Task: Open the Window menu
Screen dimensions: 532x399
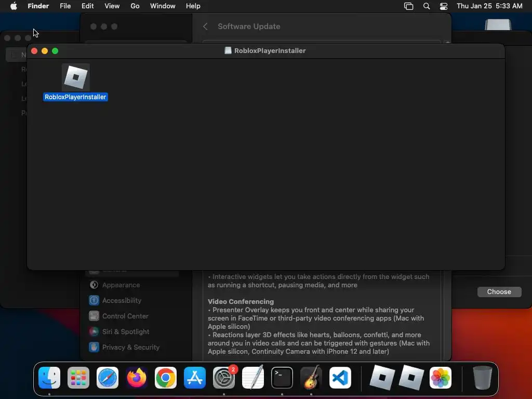Action: (163, 6)
